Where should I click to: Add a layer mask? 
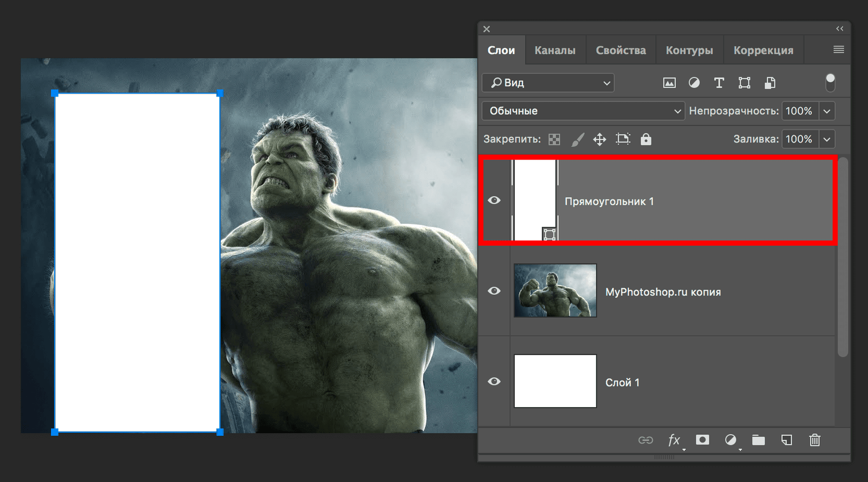click(x=703, y=440)
